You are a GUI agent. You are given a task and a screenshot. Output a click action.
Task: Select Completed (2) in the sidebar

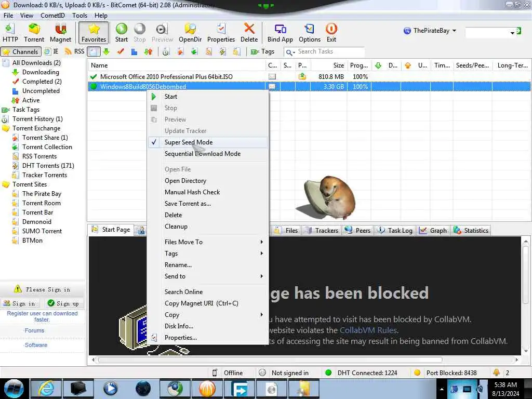click(42, 82)
